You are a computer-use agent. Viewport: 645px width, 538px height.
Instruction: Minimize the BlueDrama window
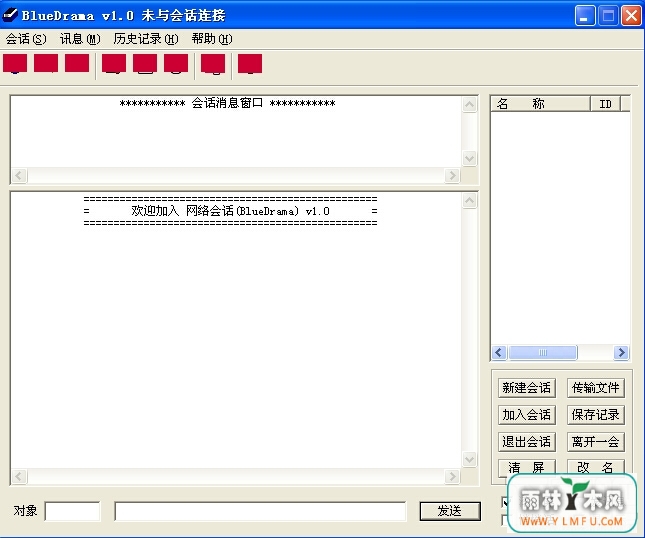coord(585,16)
